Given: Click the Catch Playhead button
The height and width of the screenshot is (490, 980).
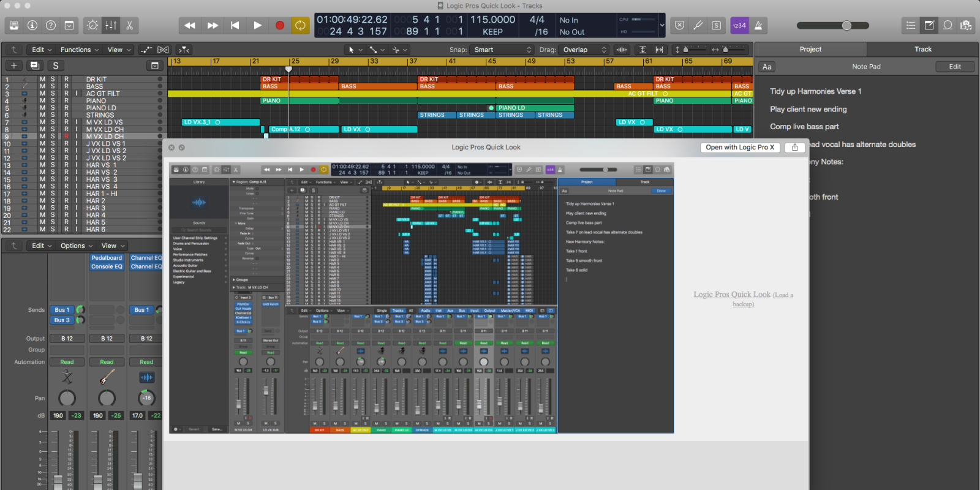Looking at the screenshot, I should tap(184, 50).
